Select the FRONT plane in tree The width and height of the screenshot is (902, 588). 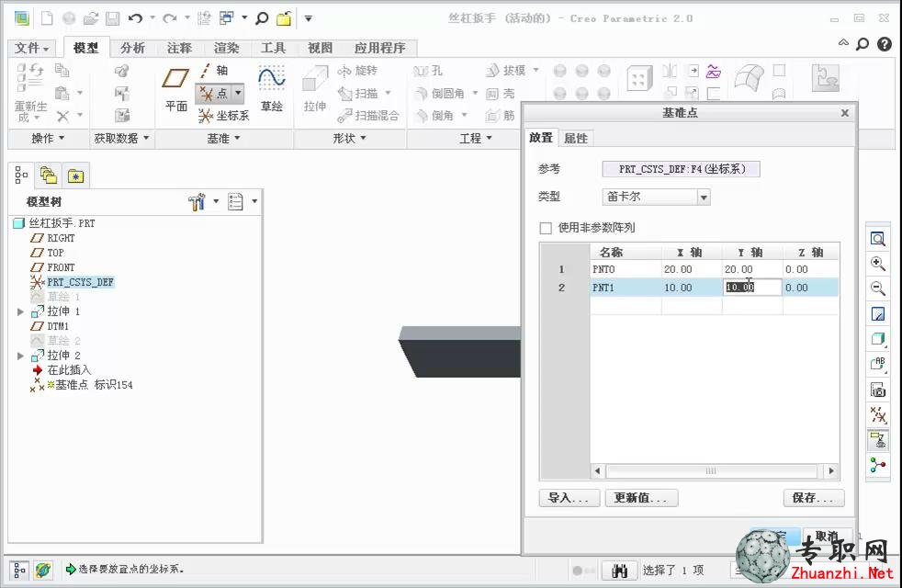coord(61,267)
